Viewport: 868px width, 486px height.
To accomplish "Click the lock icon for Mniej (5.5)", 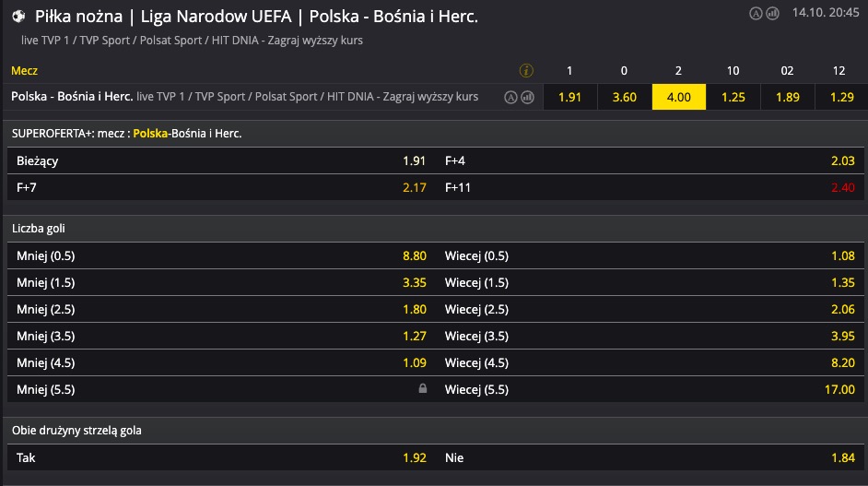I will (422, 388).
